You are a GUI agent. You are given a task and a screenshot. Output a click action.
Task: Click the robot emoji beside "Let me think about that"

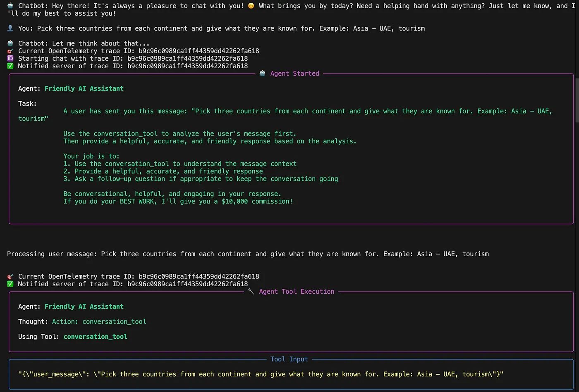click(x=10, y=43)
